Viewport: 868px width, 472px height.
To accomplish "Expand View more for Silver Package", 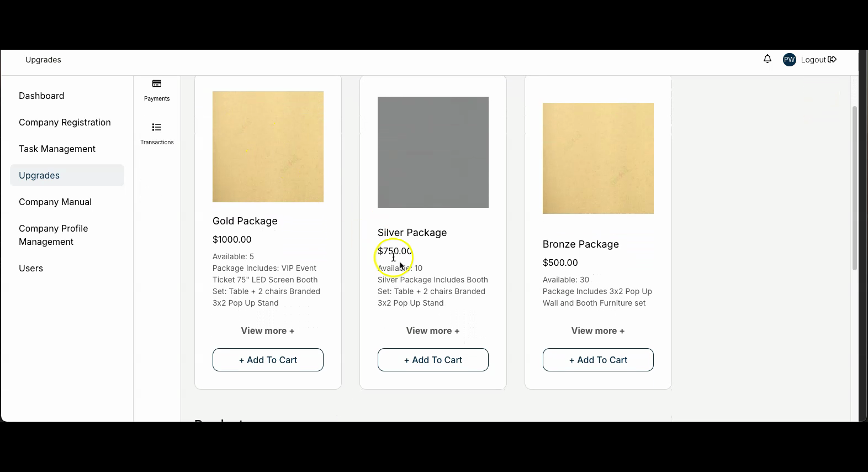I will click(433, 331).
